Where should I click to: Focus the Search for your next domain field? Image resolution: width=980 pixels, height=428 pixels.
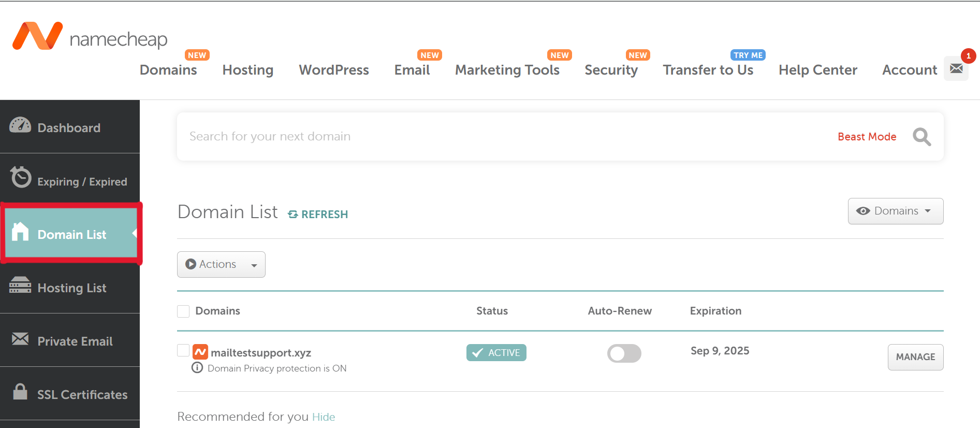[507, 136]
